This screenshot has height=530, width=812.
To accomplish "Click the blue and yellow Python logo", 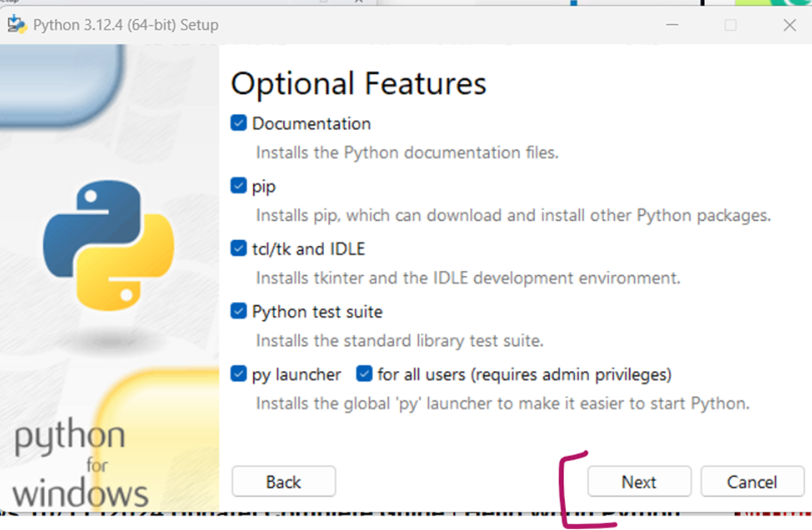I will (x=108, y=246).
